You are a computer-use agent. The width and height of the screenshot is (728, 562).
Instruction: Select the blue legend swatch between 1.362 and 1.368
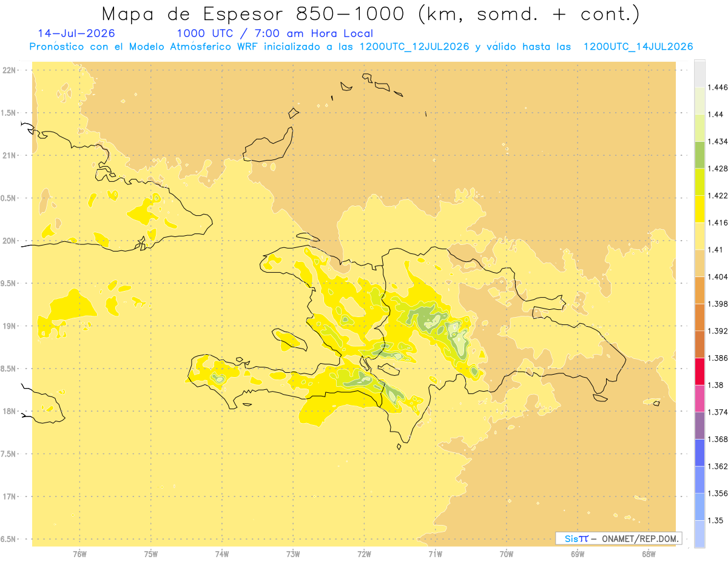tap(699, 453)
